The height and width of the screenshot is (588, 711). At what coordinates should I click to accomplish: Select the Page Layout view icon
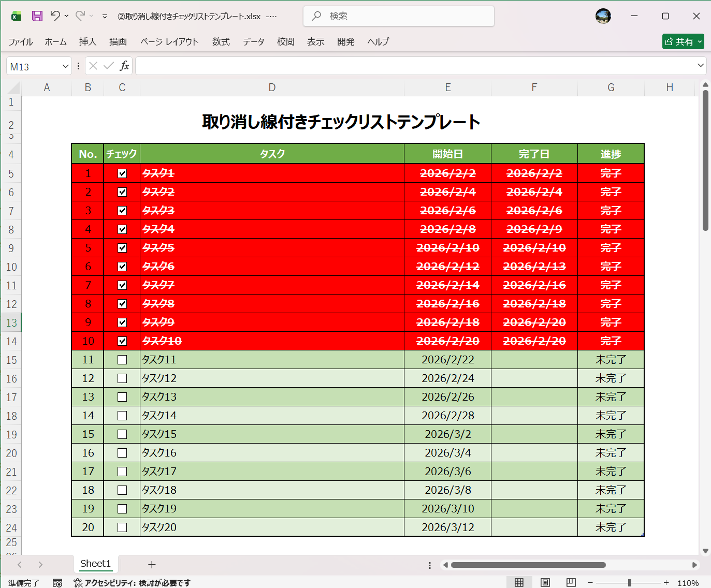545,582
